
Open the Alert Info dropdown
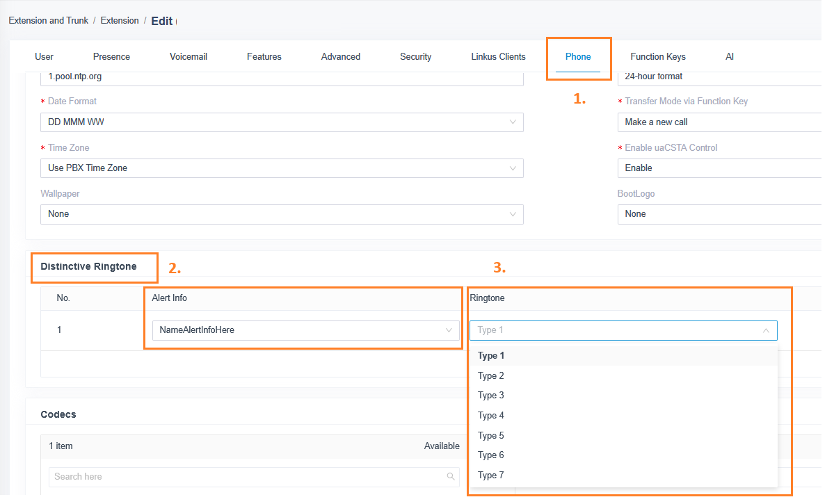pyautogui.click(x=305, y=330)
